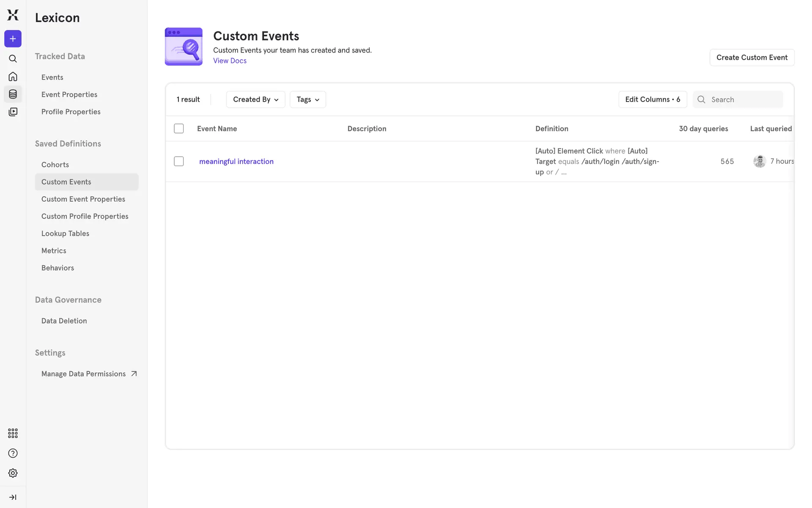
Task: Open Edit Columns menu
Action: (x=652, y=99)
